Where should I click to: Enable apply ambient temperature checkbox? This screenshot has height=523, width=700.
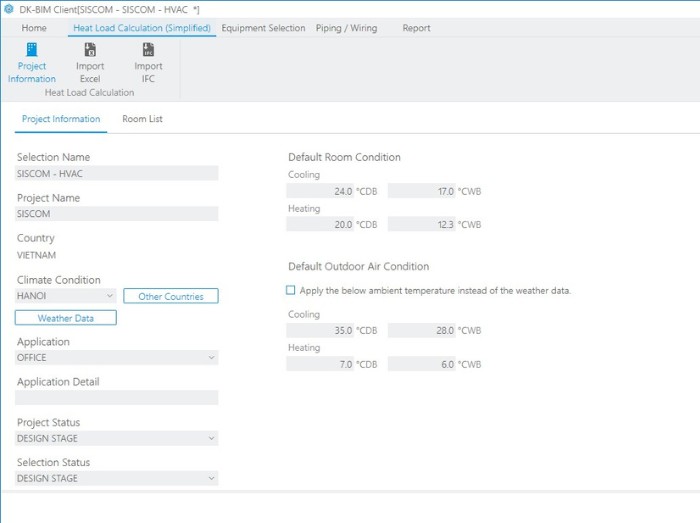pos(291,291)
